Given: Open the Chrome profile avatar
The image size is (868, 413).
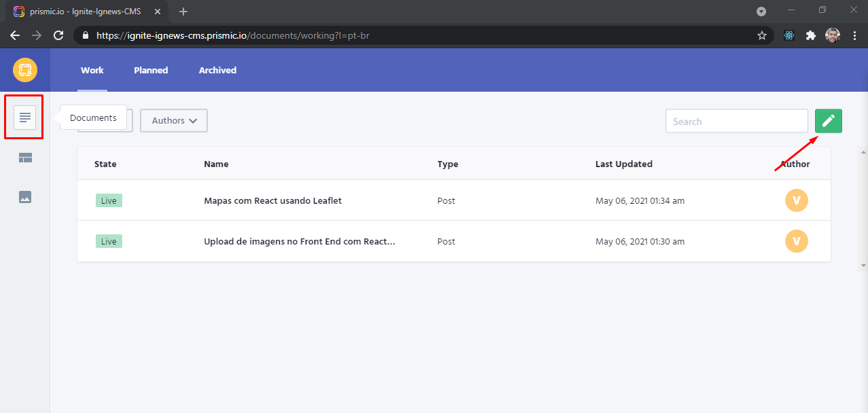Looking at the screenshot, I should click(x=833, y=35).
